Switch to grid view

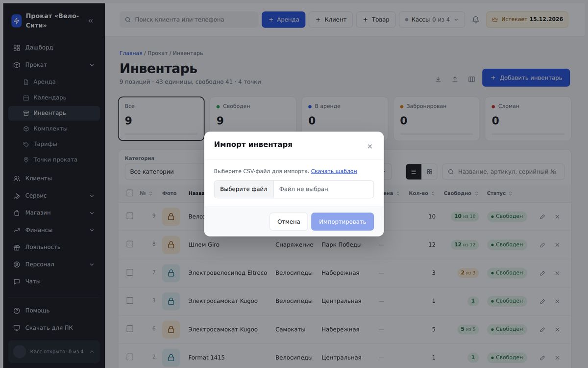coord(429,172)
